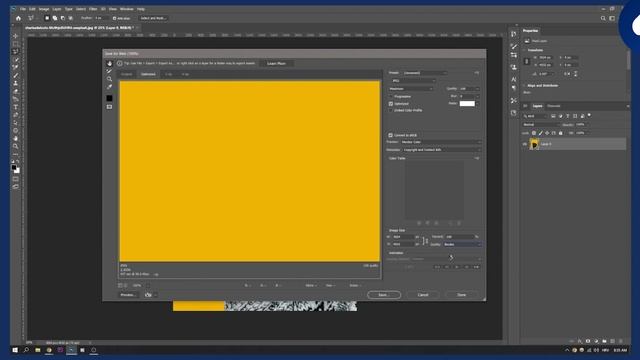Switch to the 4-Up preview tab
The height and width of the screenshot is (360, 640).
185,74
